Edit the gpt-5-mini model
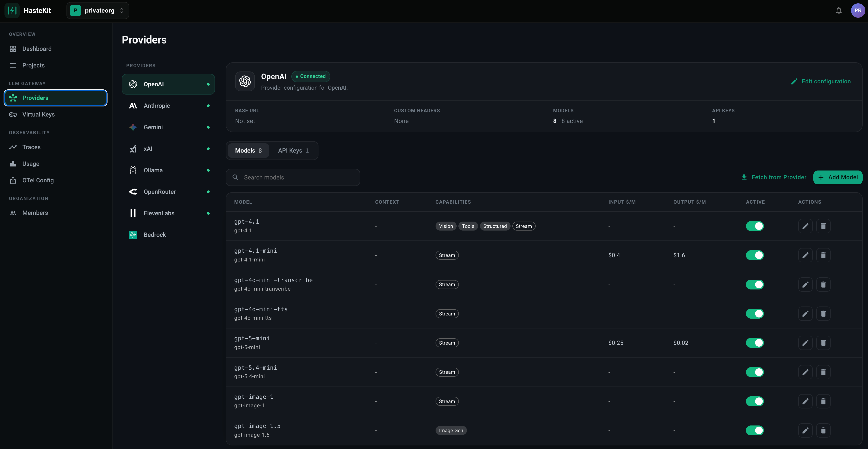868x449 pixels. click(x=805, y=343)
